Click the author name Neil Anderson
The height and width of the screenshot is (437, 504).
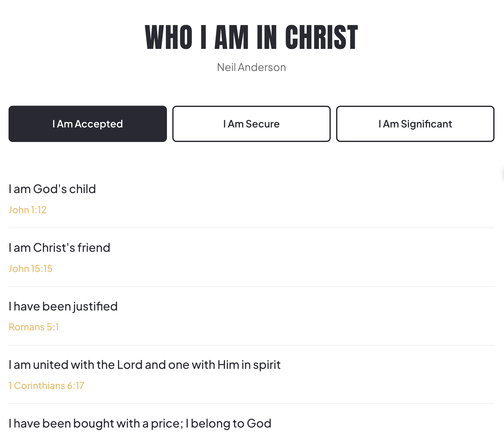click(251, 67)
